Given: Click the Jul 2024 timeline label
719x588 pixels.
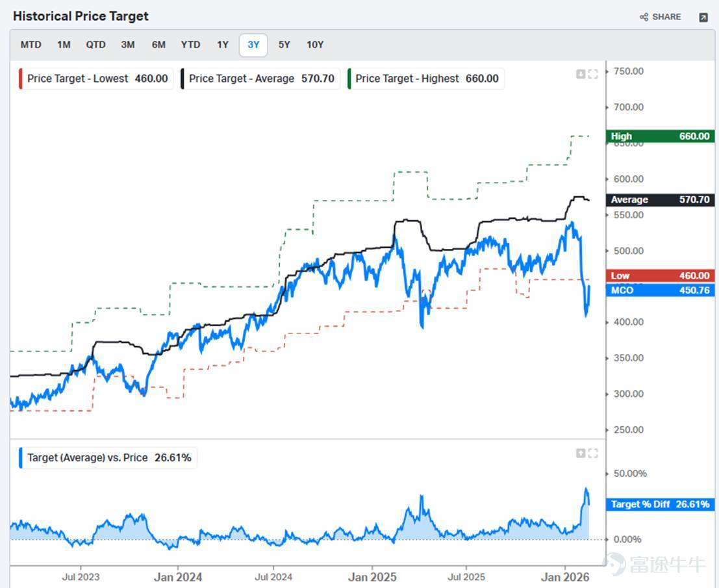Looking at the screenshot, I should [273, 577].
